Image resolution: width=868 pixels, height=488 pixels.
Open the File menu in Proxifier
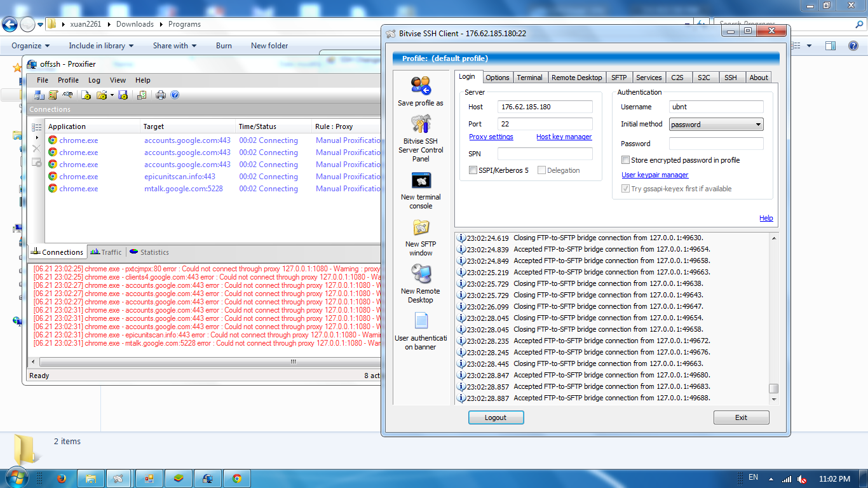pyautogui.click(x=43, y=80)
